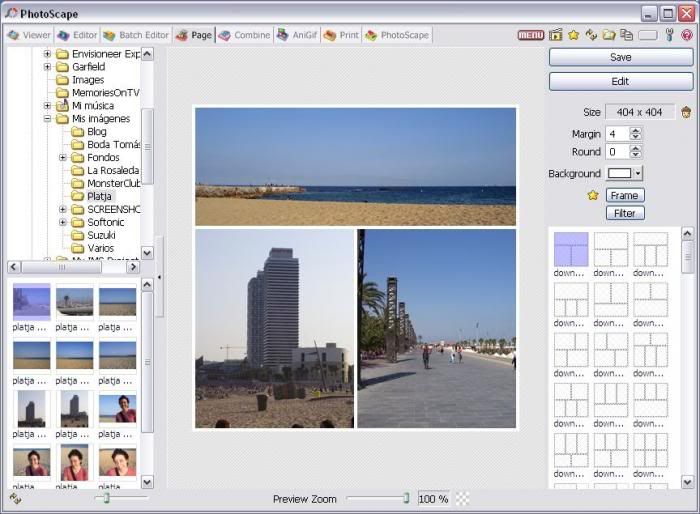Click the wrench settings icon
The image size is (700, 514).
point(669,35)
